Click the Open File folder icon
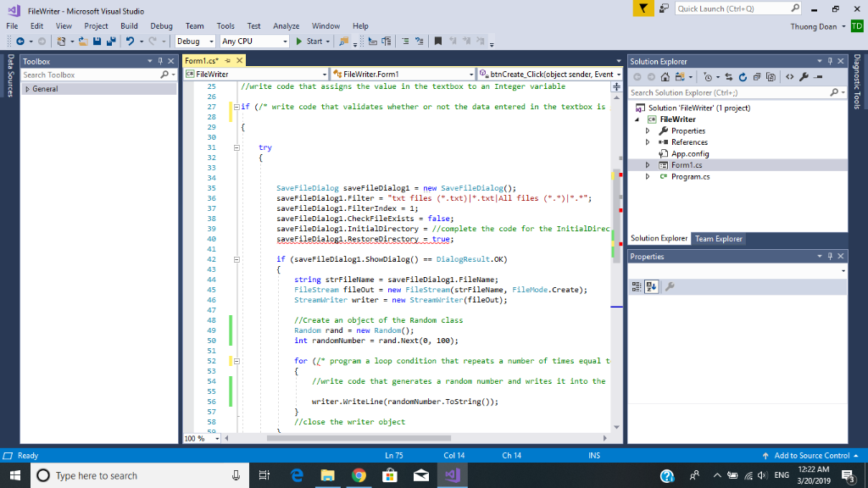 pos(83,42)
